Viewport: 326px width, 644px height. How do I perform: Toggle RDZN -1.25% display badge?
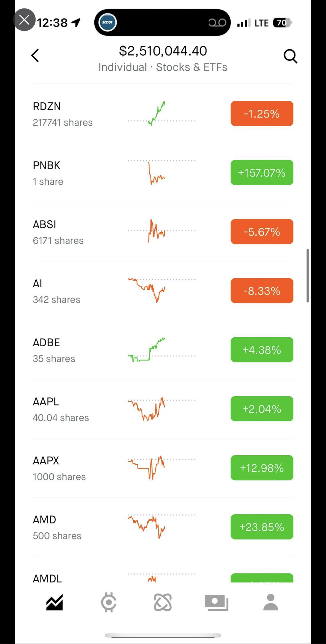[262, 113]
